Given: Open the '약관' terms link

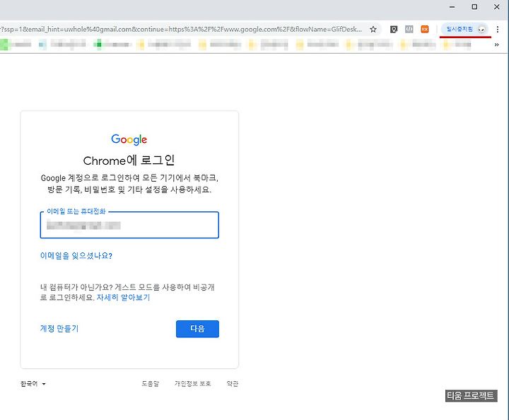Looking at the screenshot, I should point(233,384).
